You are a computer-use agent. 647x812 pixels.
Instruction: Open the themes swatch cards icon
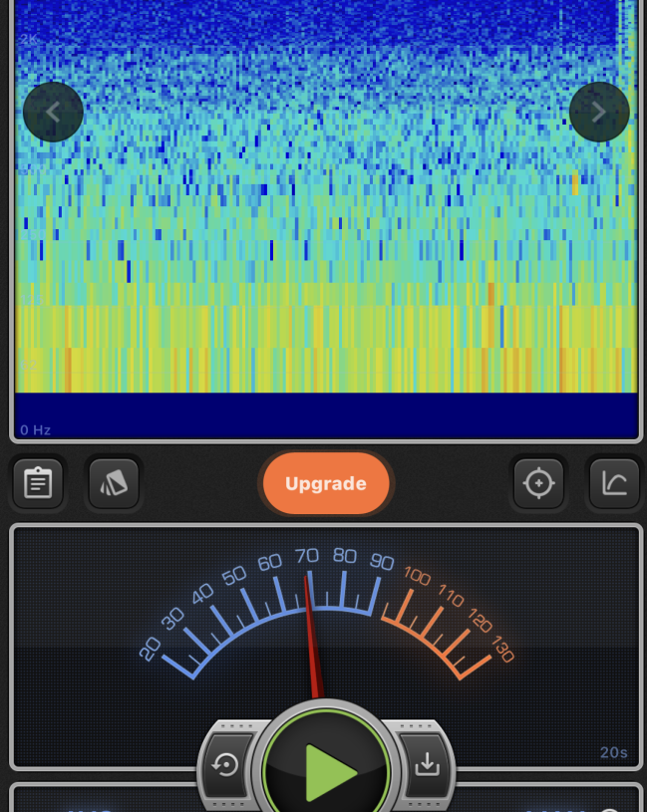pos(114,483)
